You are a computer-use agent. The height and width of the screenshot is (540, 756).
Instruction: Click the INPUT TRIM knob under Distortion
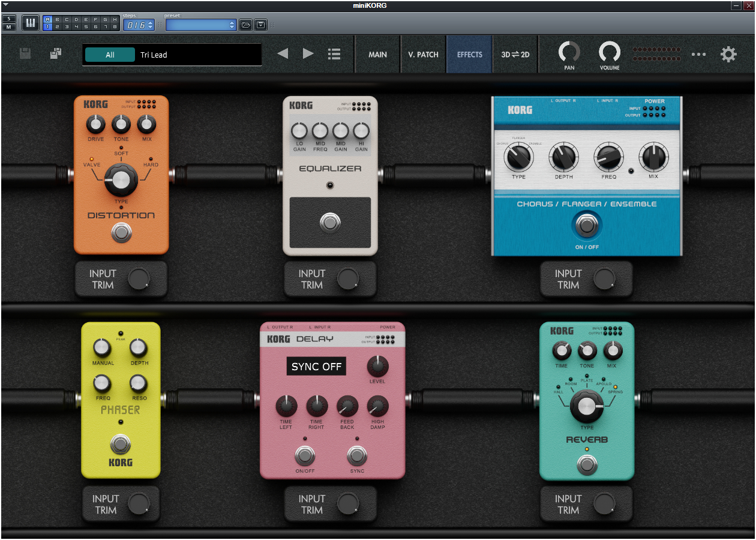click(x=139, y=279)
